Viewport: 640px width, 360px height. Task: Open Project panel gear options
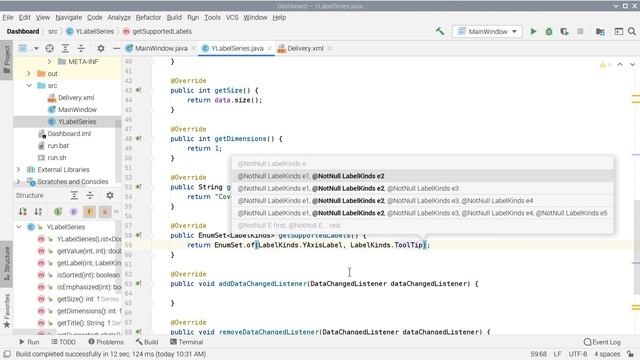(100, 48)
